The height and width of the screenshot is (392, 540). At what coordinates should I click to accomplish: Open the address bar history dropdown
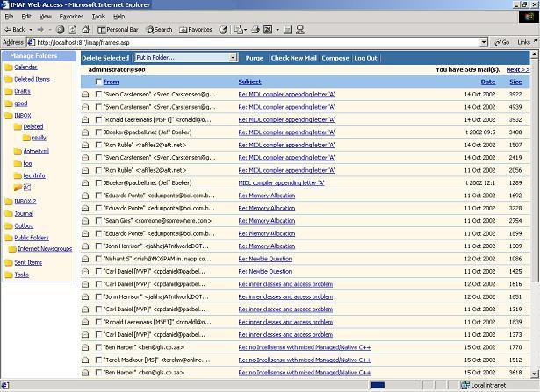484,42
